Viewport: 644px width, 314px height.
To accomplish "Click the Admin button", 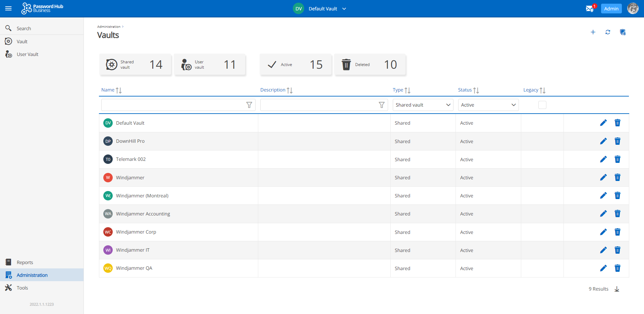I will pyautogui.click(x=611, y=9).
